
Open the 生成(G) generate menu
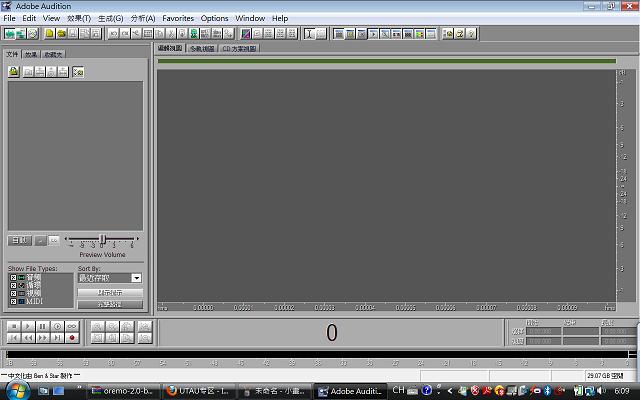pyautogui.click(x=111, y=18)
